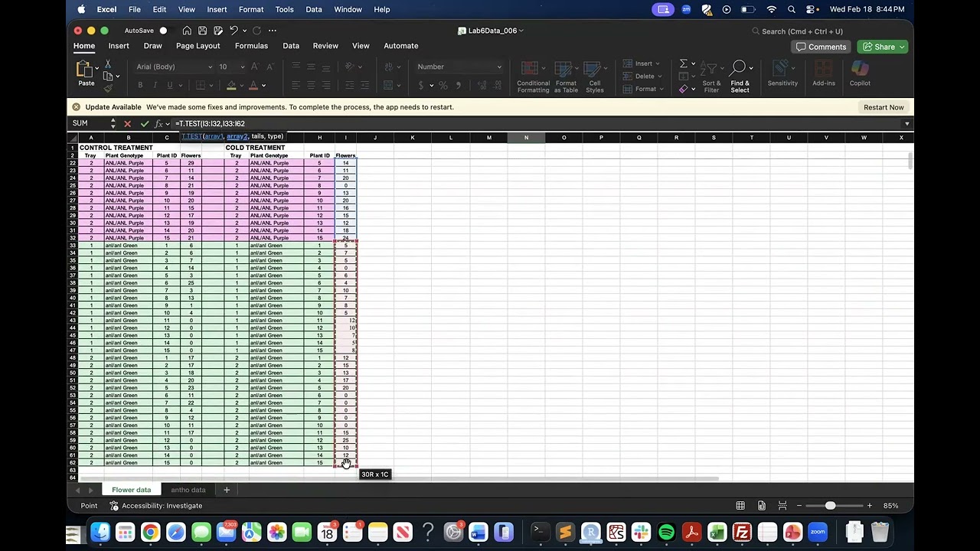Open the Lab6Data_006 title dropdown
The width and height of the screenshot is (980, 551).
coord(521,31)
